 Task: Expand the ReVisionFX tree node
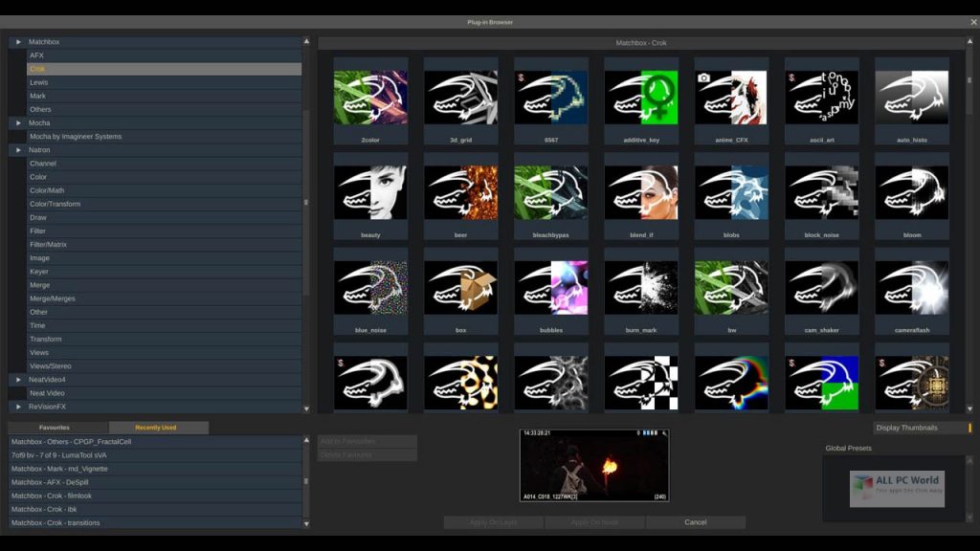[x=18, y=407]
